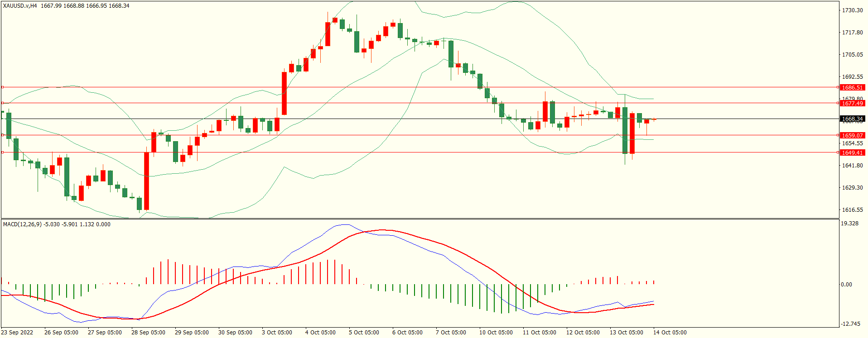Click the 26 Sep 05:00 time label
This screenshot has width=868, height=338.
(x=61, y=332)
